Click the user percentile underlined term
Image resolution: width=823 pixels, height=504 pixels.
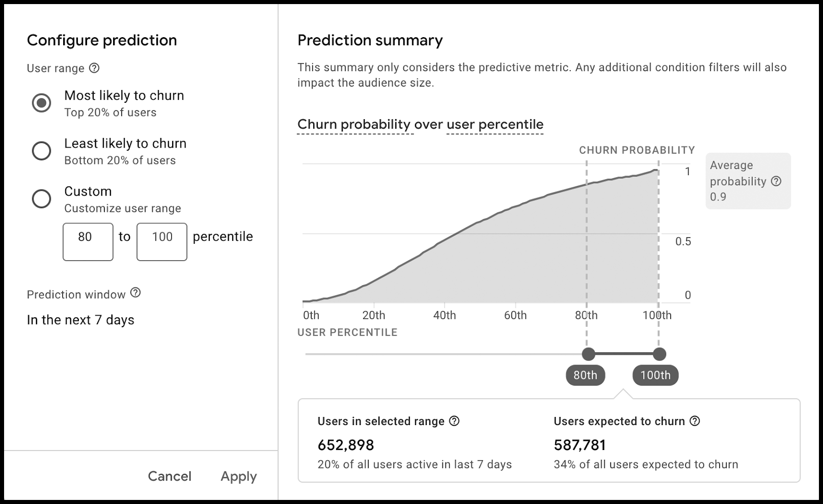[x=495, y=125]
